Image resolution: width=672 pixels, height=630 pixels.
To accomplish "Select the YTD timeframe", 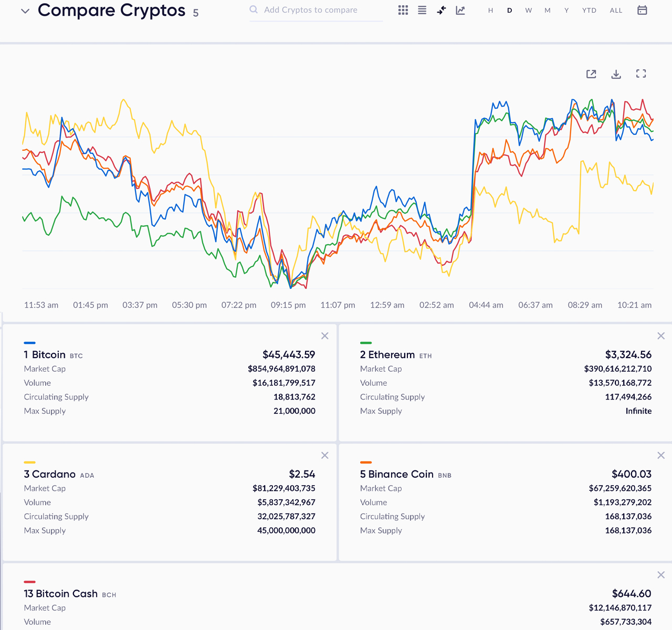I will tap(589, 10).
